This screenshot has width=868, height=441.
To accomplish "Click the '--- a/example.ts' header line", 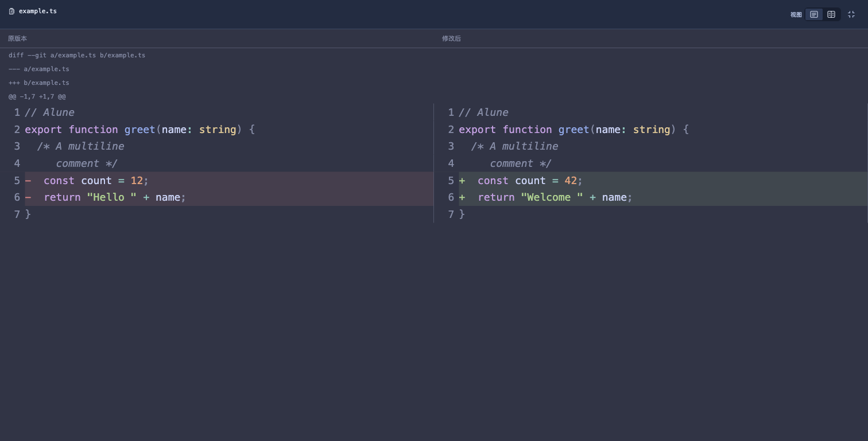I will pos(39,69).
